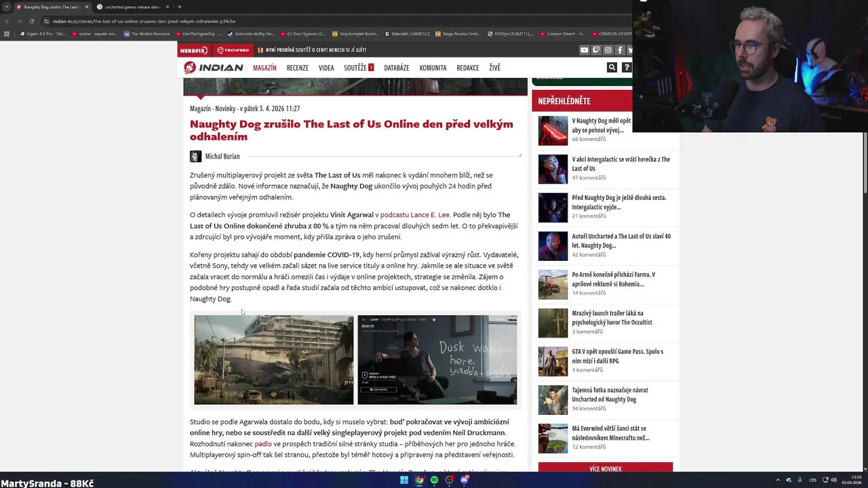This screenshot has width=868, height=488.
Task: Open 'V Naughty Dog měli opět' news item
Action: (601, 125)
